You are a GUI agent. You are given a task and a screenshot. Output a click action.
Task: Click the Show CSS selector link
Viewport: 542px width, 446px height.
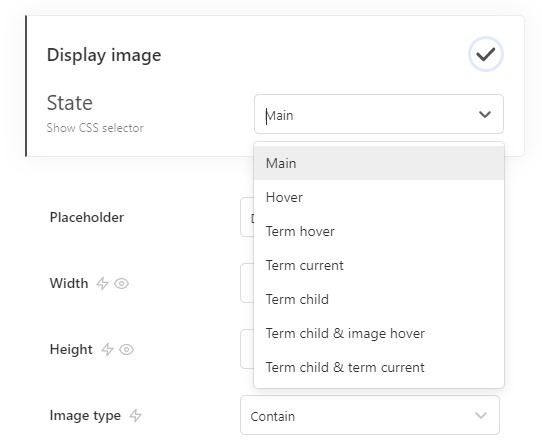(95, 128)
